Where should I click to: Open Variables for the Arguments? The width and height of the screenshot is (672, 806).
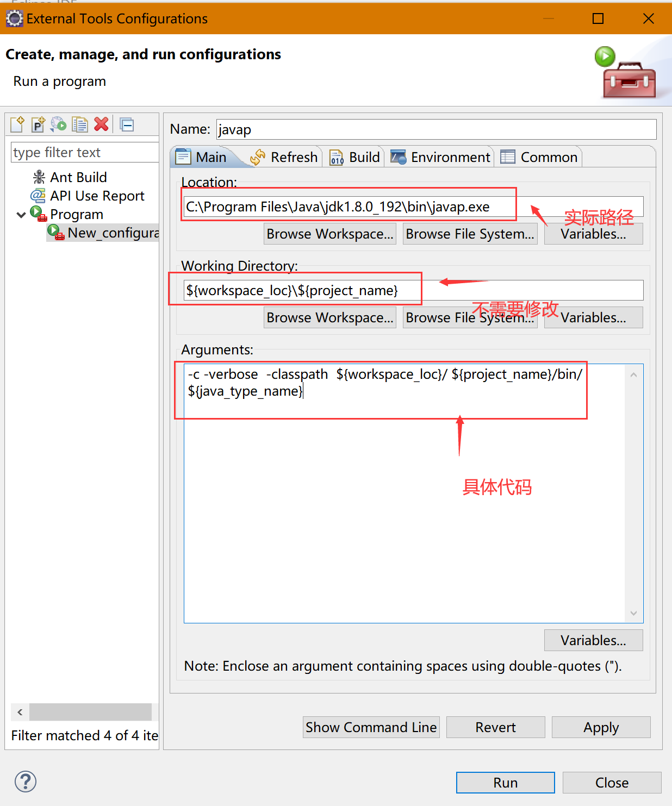coord(593,640)
